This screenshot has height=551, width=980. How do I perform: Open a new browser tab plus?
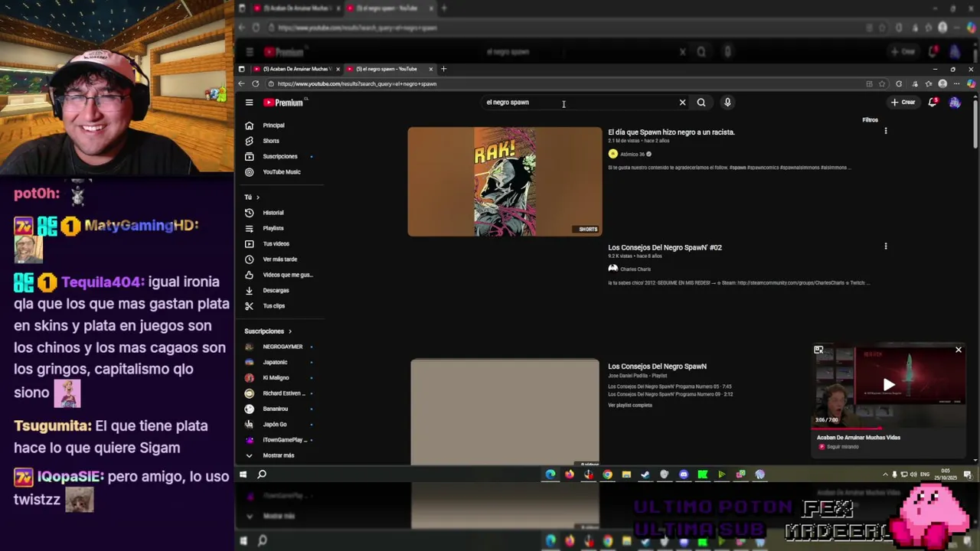(443, 69)
